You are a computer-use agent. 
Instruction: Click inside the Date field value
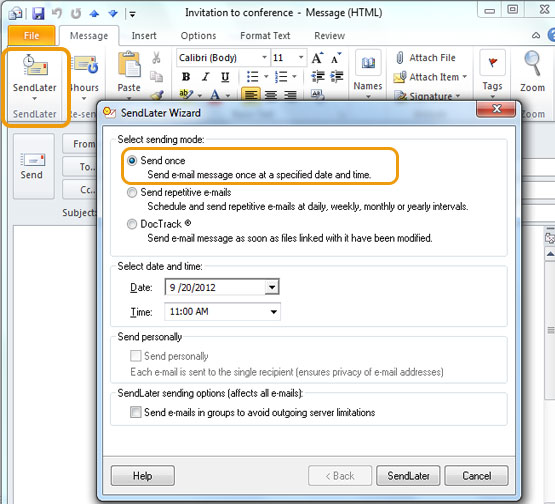[x=193, y=287]
